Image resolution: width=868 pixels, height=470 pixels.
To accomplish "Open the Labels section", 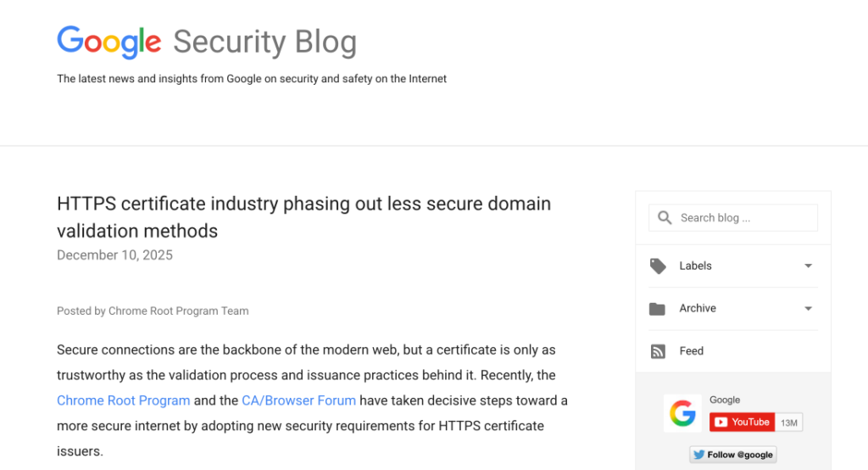I will [x=695, y=266].
